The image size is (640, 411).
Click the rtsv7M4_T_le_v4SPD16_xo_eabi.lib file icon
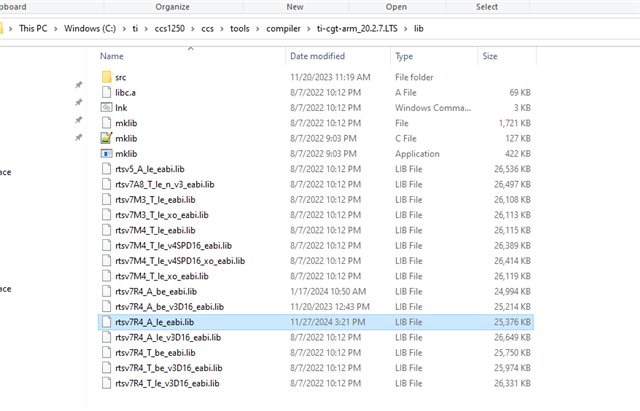coord(107,261)
